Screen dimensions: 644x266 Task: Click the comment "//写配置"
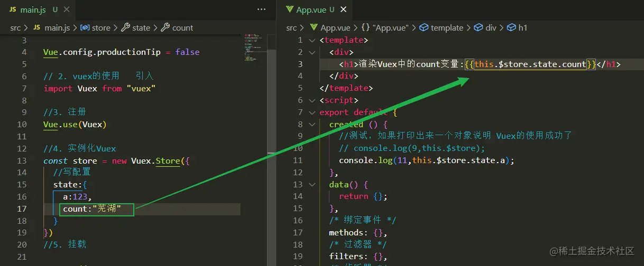click(72, 172)
